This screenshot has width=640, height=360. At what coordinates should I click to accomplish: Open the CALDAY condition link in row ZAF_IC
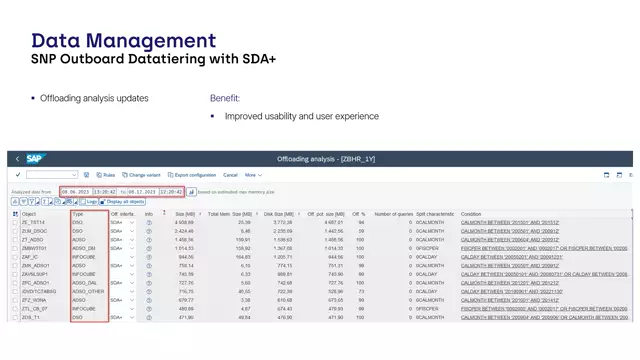[512, 257]
